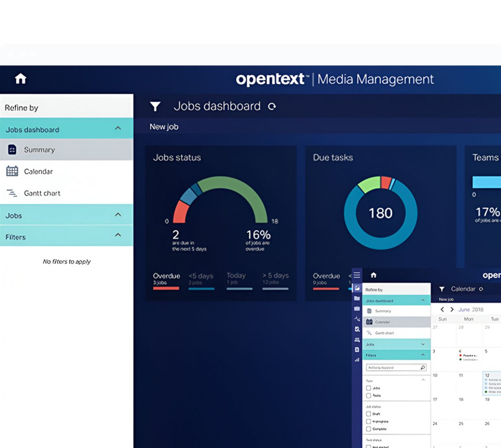Collapse the Jobs section in the large sidebar
501x448 pixels.
point(118,215)
